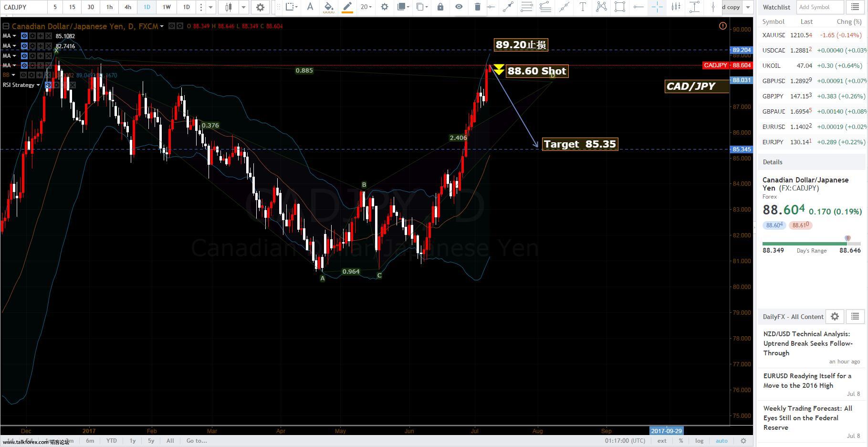
Task: Expand the RSI Strategy dropdown arrow
Action: (38, 85)
